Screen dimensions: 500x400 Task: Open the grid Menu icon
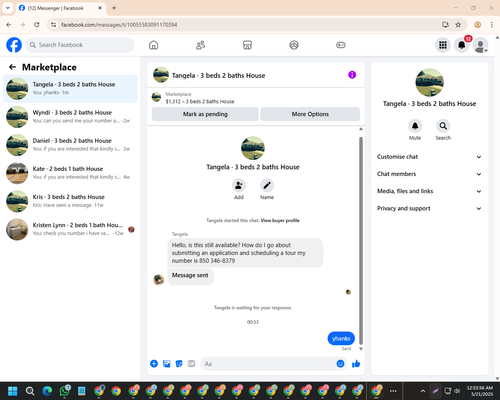[x=443, y=45]
